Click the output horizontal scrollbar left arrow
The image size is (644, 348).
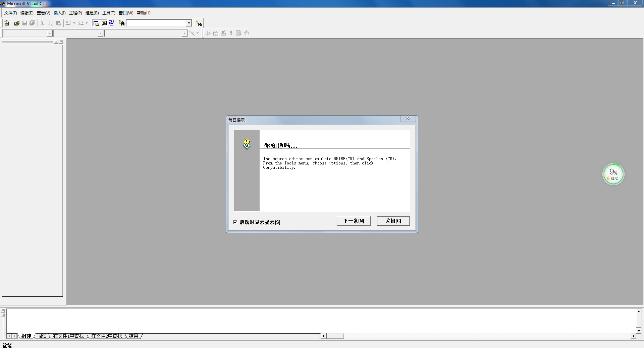pyautogui.click(x=323, y=336)
